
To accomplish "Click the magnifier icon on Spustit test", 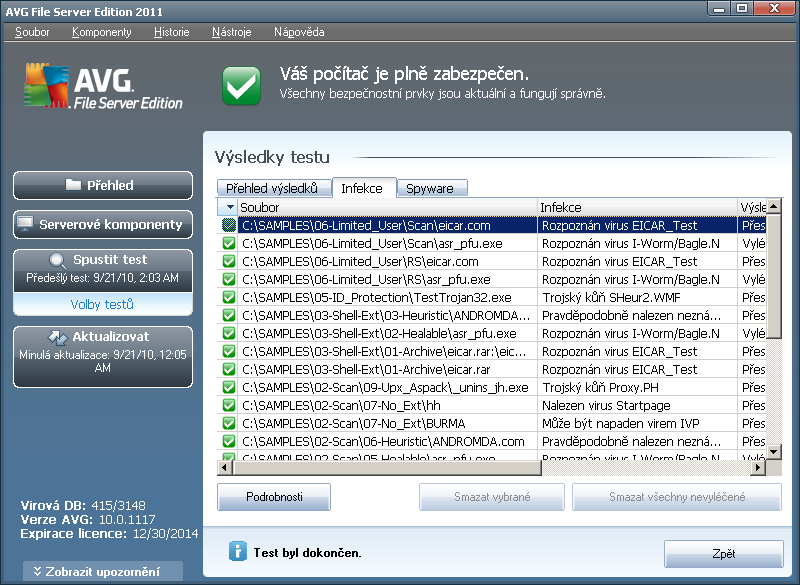I will [58, 261].
